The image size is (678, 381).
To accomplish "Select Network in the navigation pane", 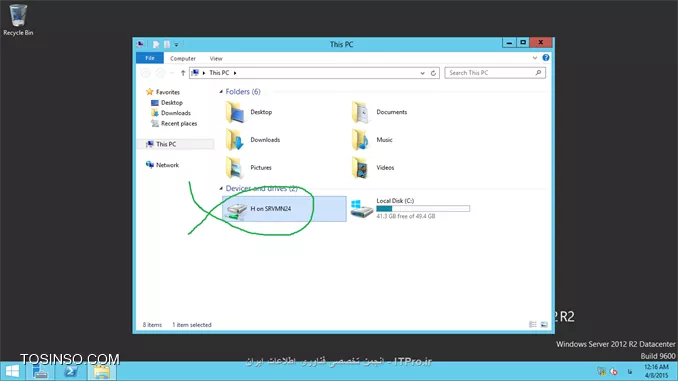I will point(162,165).
